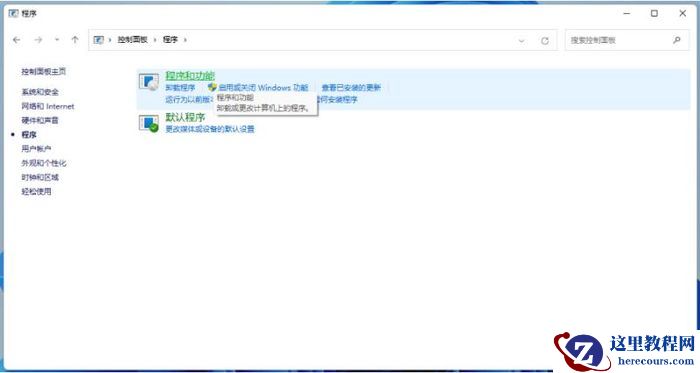Click 程序 in the address breadcrumb

pyautogui.click(x=170, y=40)
